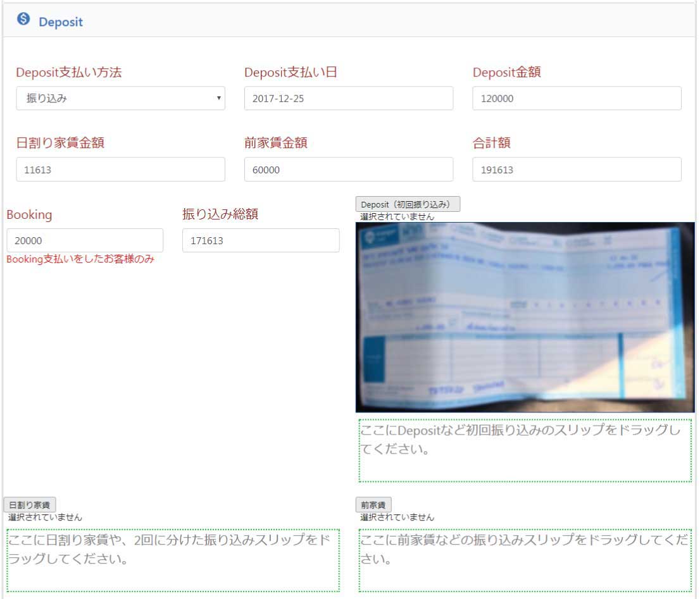Click the dollar coin icon beside Deposit
The image size is (700, 599).
coord(23,19)
